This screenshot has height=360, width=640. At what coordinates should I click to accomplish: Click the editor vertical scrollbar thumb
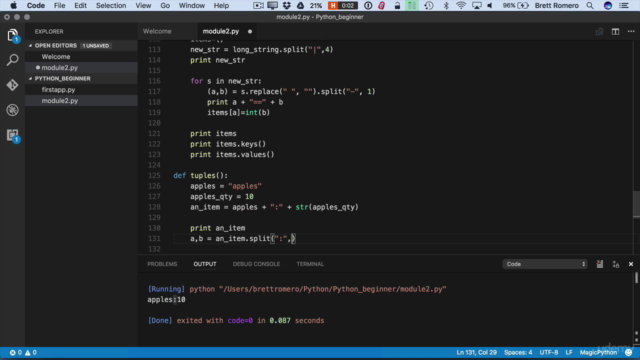[636, 204]
